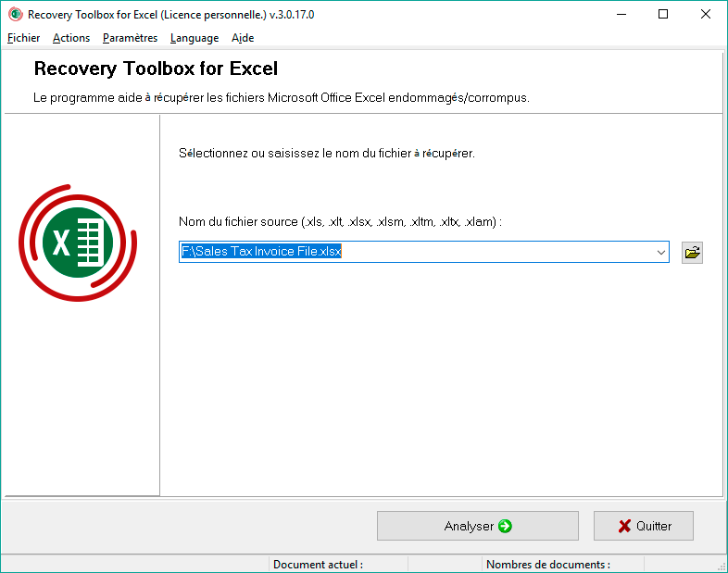
Task: Open the Fichier menu
Action: (x=24, y=38)
